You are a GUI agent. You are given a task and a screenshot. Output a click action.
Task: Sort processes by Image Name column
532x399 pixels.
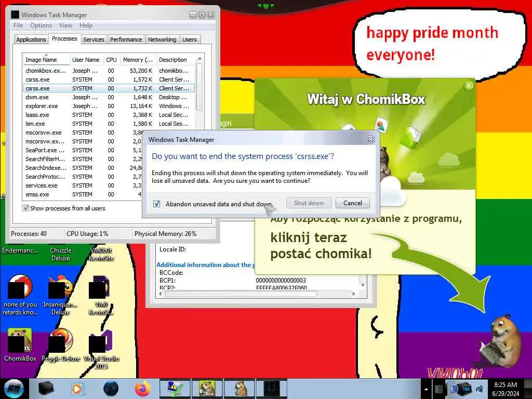pyautogui.click(x=46, y=59)
